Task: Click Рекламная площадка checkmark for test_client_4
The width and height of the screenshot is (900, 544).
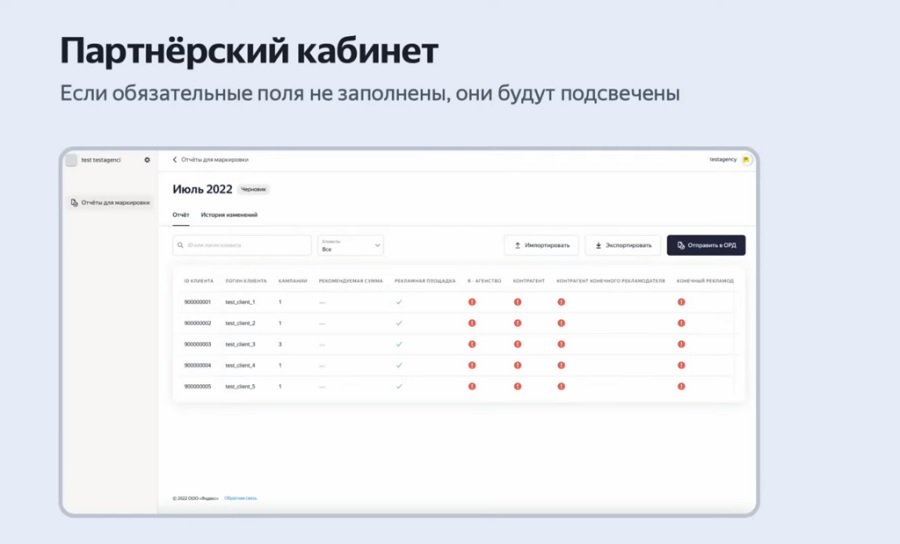Action: [x=399, y=365]
